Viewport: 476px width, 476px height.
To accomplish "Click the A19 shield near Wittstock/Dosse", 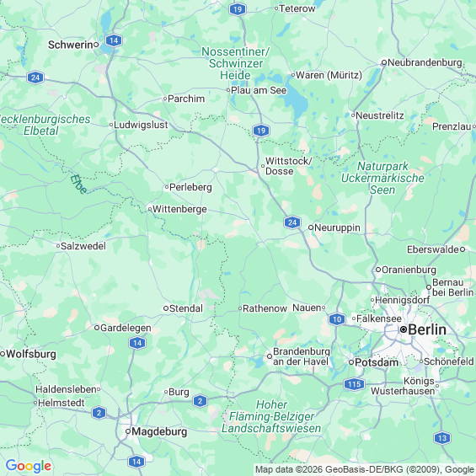I will 261,131.
